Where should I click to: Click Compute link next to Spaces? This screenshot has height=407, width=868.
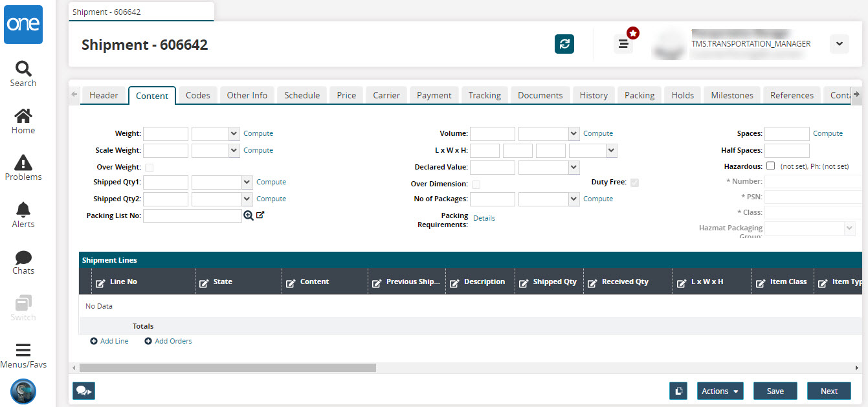(x=828, y=133)
